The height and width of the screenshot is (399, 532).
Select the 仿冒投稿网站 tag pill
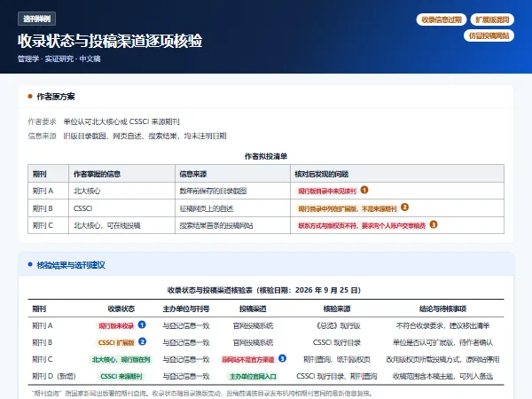click(489, 35)
